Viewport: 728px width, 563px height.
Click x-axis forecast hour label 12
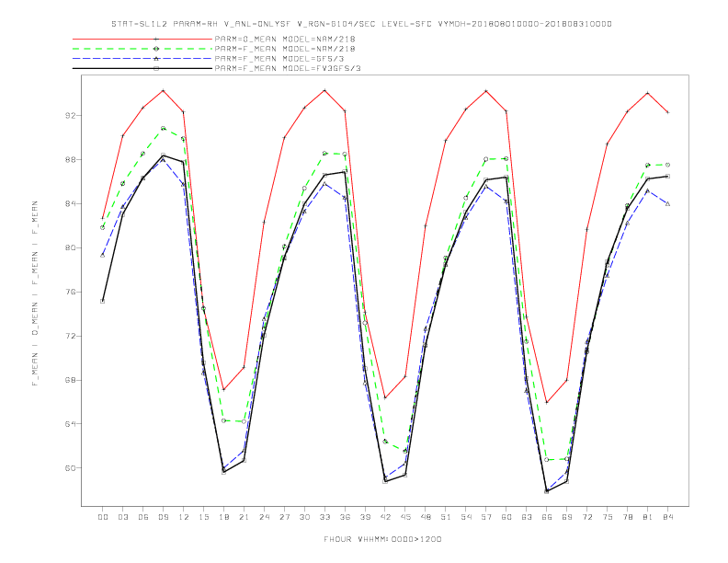pyautogui.click(x=184, y=517)
